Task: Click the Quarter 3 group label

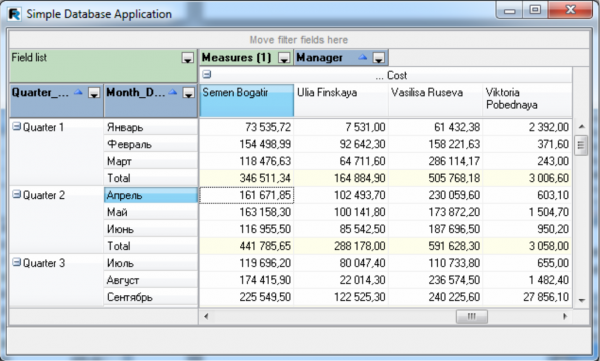Action: click(44, 263)
